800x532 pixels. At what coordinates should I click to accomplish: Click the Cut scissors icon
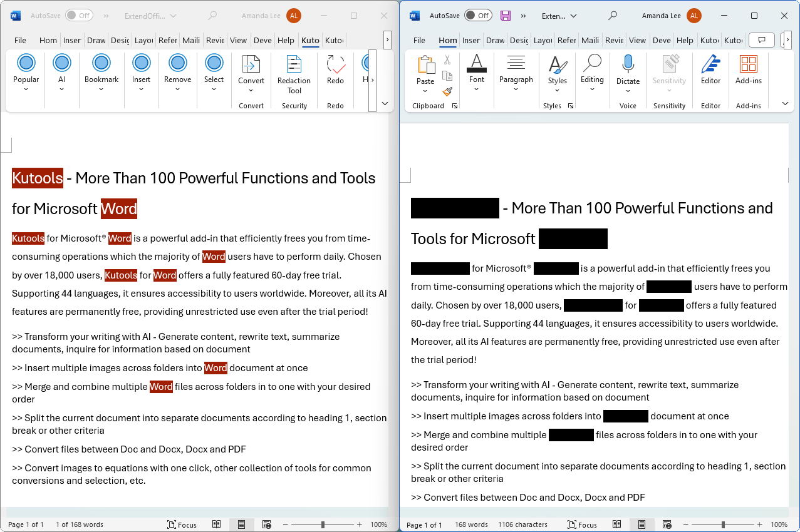(447, 60)
